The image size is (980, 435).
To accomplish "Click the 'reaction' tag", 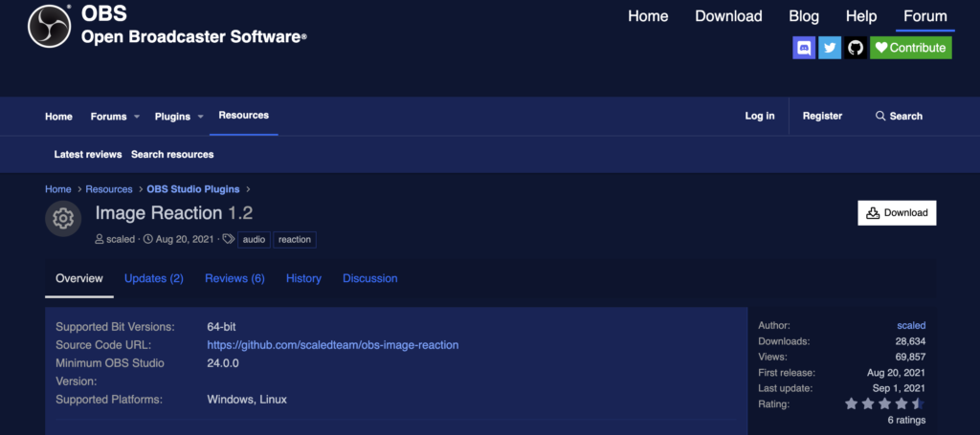I will pyautogui.click(x=295, y=239).
